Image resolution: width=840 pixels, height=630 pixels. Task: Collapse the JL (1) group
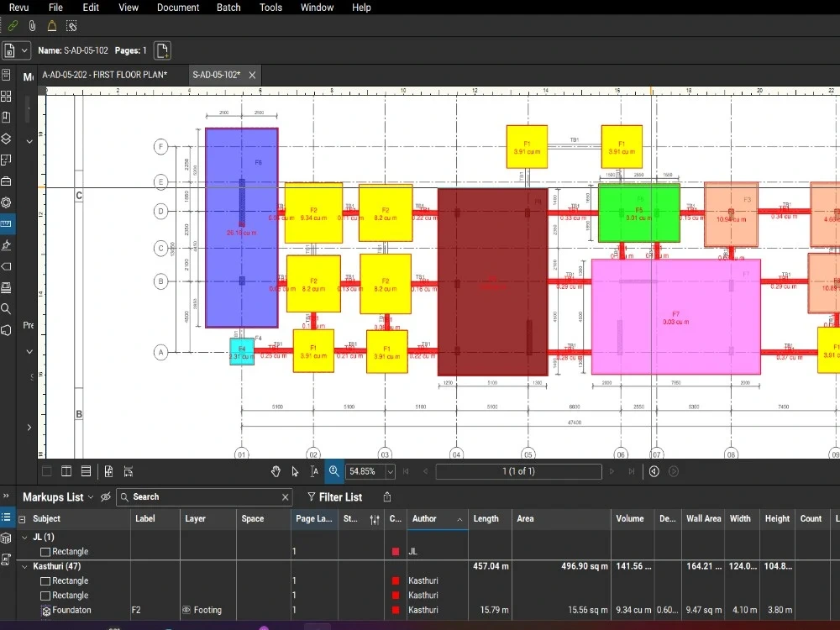[x=24, y=538]
